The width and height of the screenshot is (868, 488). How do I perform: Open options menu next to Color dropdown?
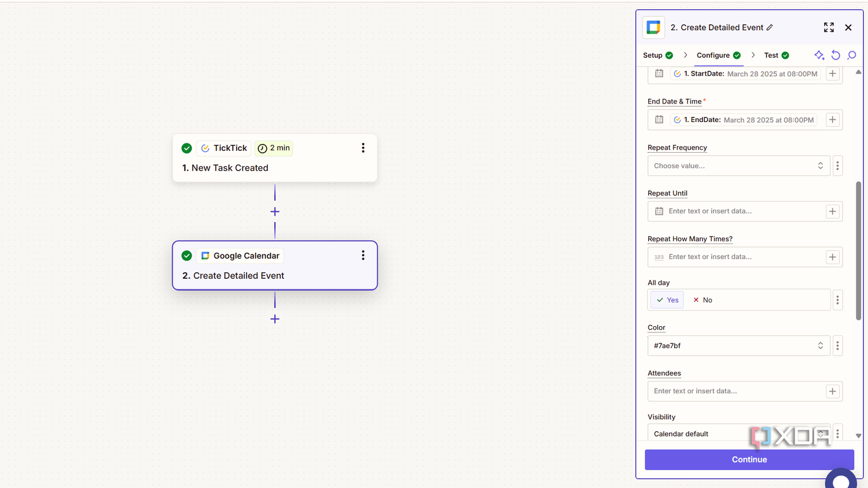click(837, 346)
